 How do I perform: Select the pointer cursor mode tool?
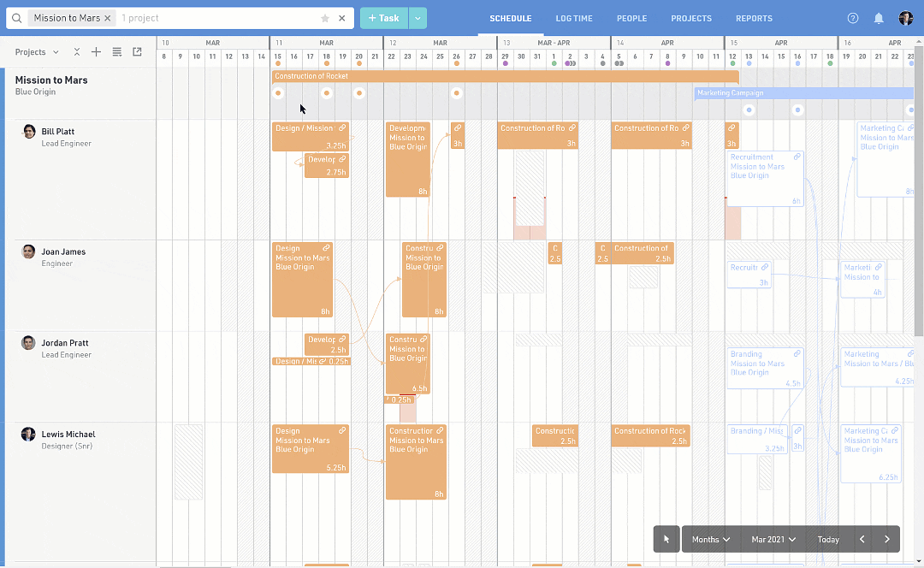666,539
